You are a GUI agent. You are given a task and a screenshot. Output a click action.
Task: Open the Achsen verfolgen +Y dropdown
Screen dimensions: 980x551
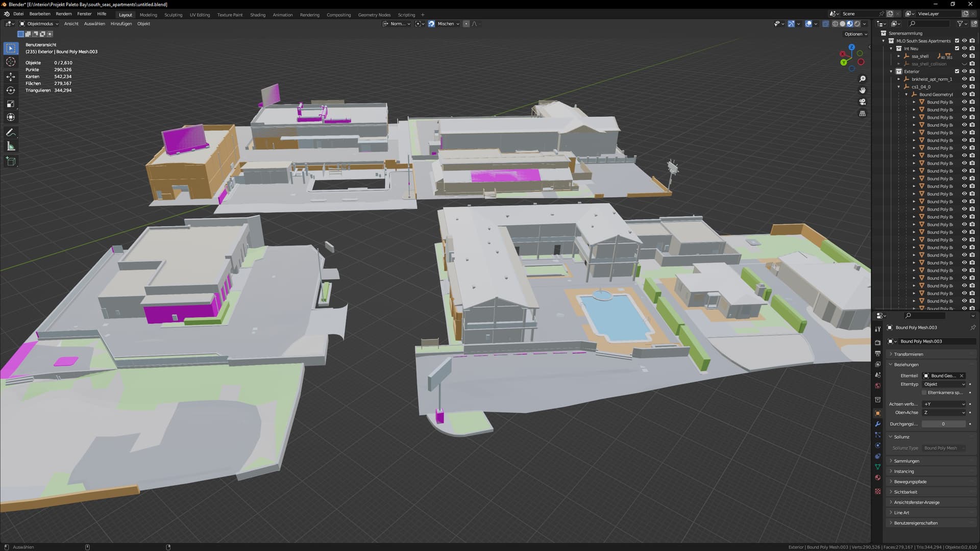[x=944, y=404]
